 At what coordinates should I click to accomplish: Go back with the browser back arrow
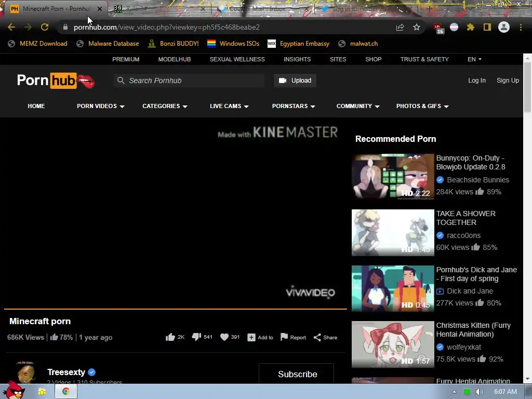pyautogui.click(x=11, y=27)
